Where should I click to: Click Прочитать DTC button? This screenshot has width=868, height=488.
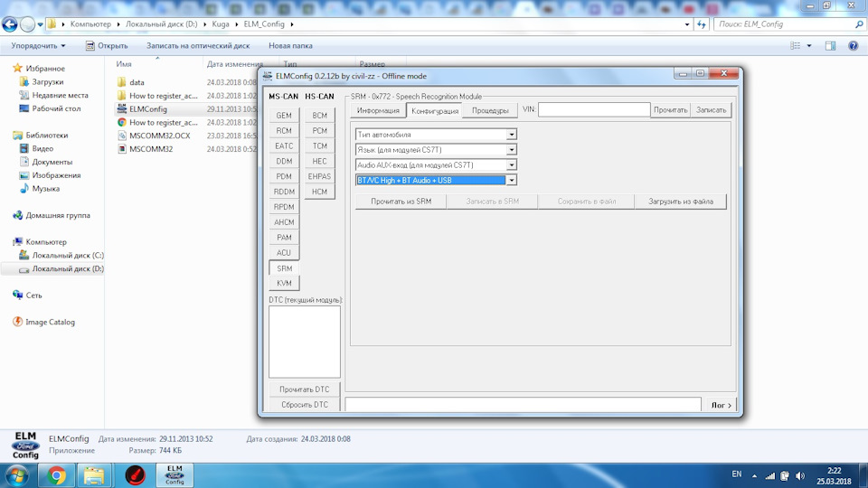pos(305,389)
